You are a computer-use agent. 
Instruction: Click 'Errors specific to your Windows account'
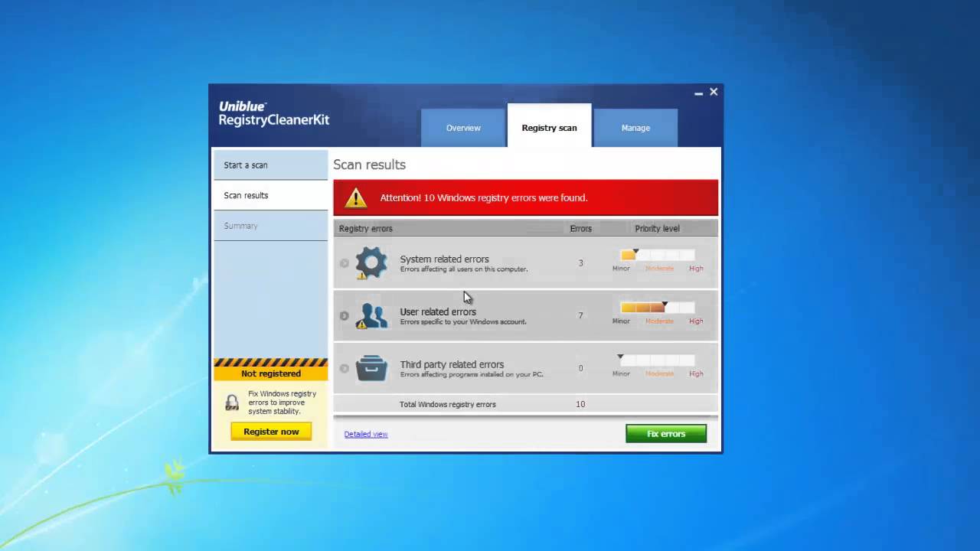pyautogui.click(x=463, y=322)
